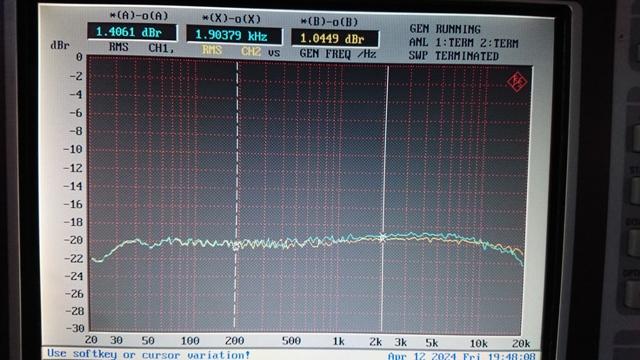Click the circle marker on the dashed cursor
The width and height of the screenshot is (640, 360).
(236, 246)
